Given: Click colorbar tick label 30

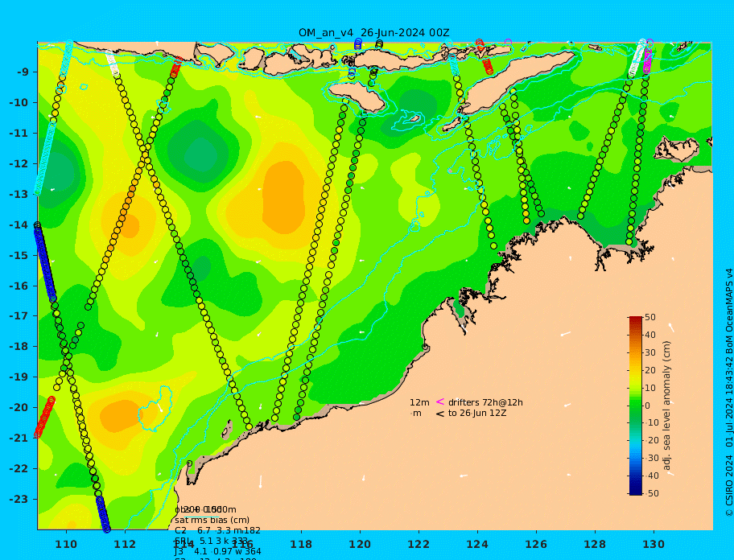Looking at the screenshot, I should [x=650, y=352].
